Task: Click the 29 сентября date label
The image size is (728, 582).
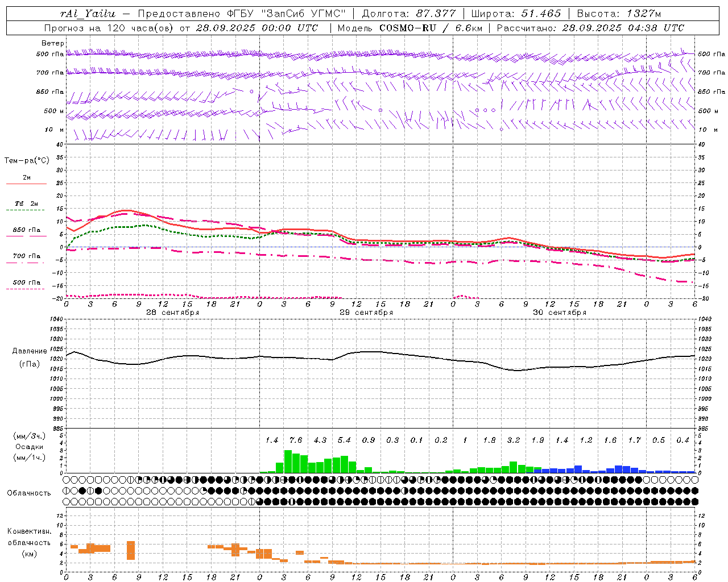Action: [x=366, y=313]
